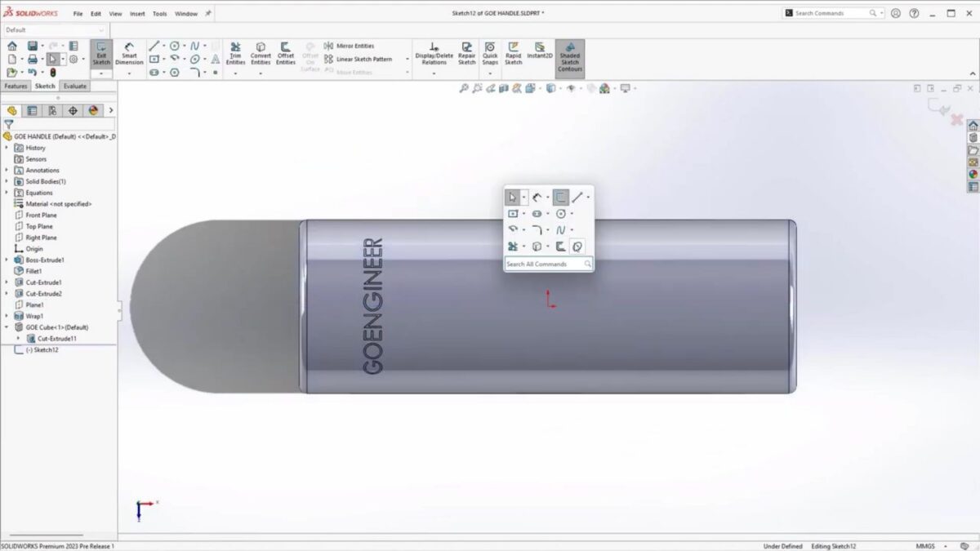Switch to the PropertyManager panel icon
Screen dimensions: 980x551
[x=32, y=110]
